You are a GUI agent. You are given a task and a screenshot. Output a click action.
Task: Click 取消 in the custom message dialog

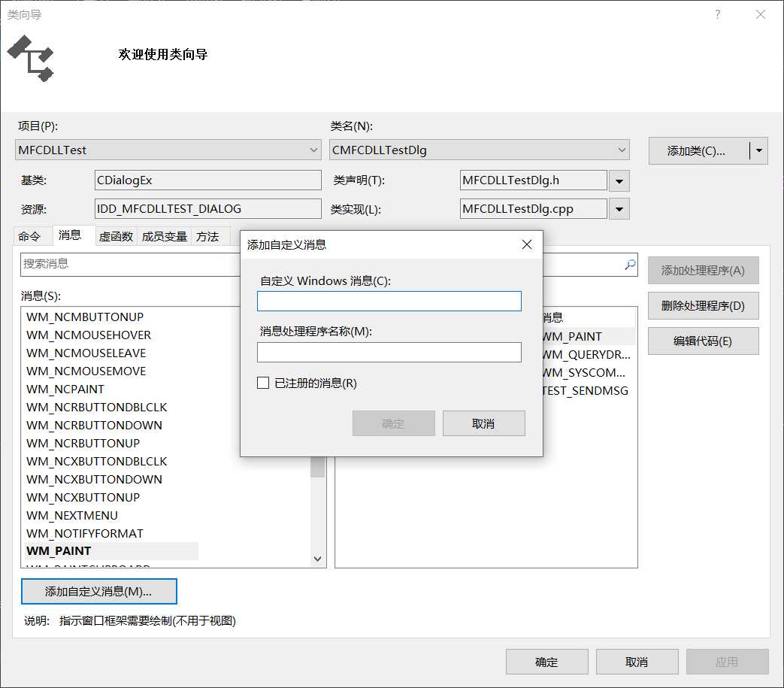tap(483, 423)
